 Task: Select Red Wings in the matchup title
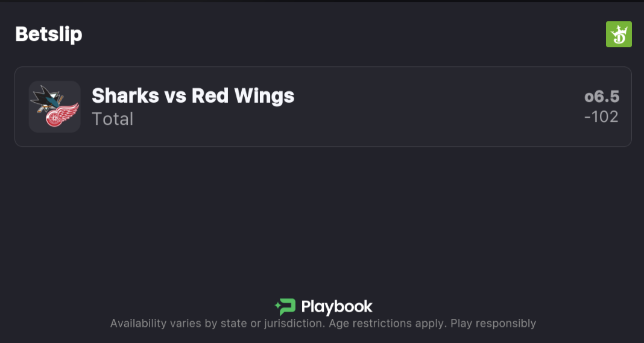243,95
